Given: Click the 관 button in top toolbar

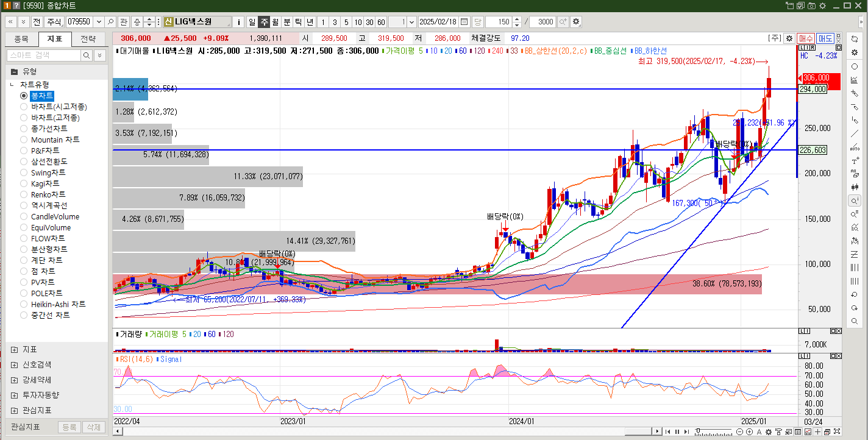Looking at the screenshot, I should [124, 21].
